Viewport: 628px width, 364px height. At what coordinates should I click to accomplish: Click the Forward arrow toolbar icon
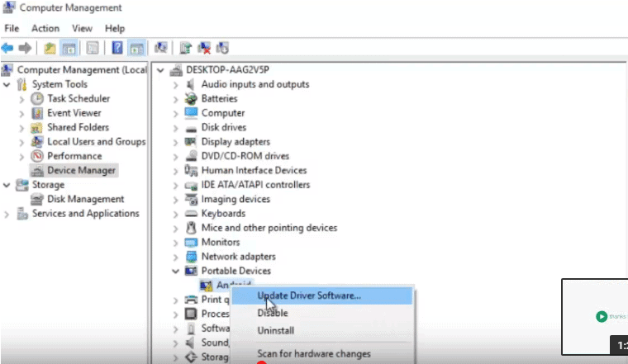[x=25, y=49]
